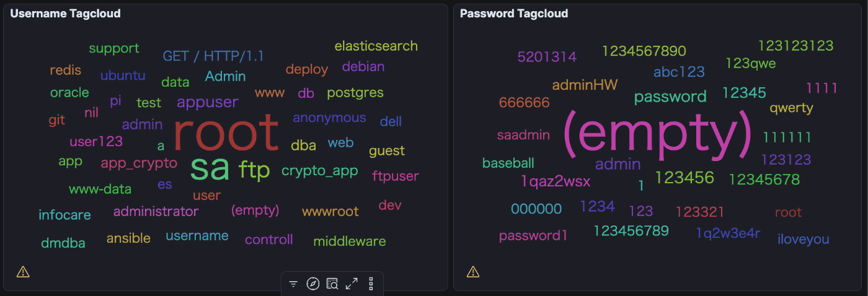Click the 'crypto_app' username tag
This screenshot has width=868, height=296.
320,172
